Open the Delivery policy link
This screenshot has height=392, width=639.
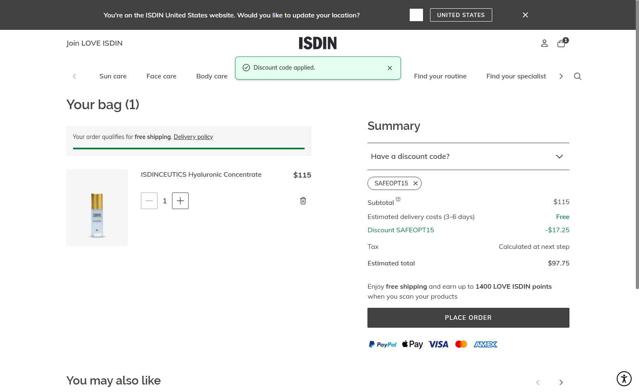click(193, 137)
